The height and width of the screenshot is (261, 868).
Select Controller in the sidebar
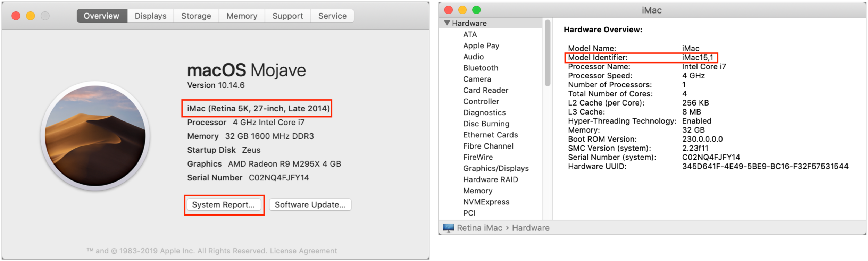[481, 101]
